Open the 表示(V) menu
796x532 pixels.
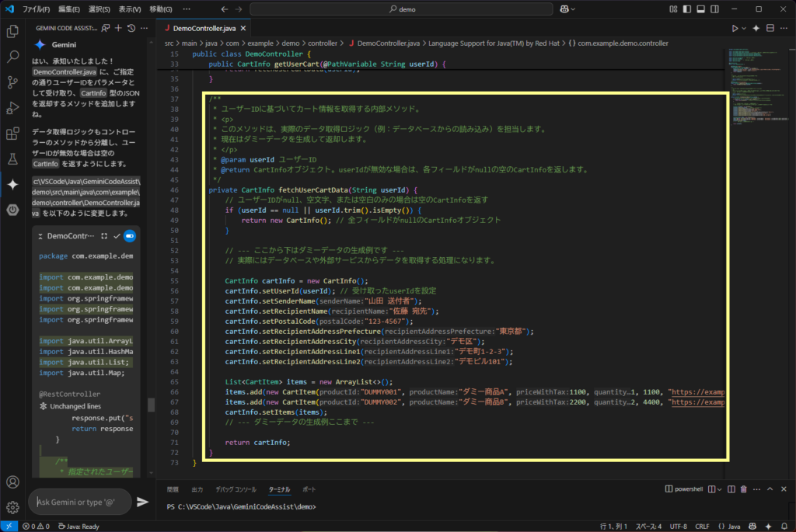click(130, 9)
